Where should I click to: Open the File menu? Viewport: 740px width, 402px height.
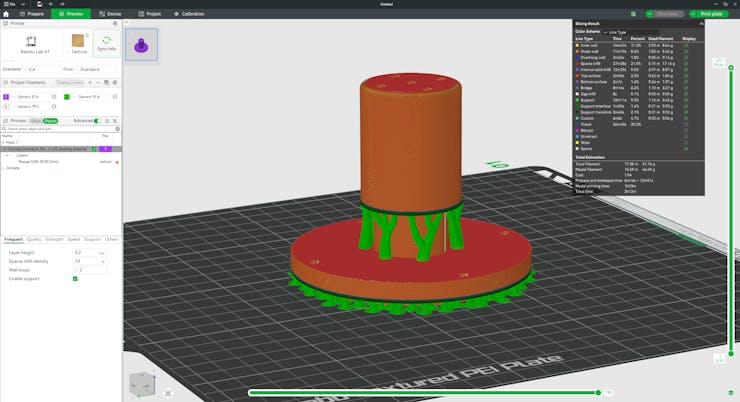point(9,4)
